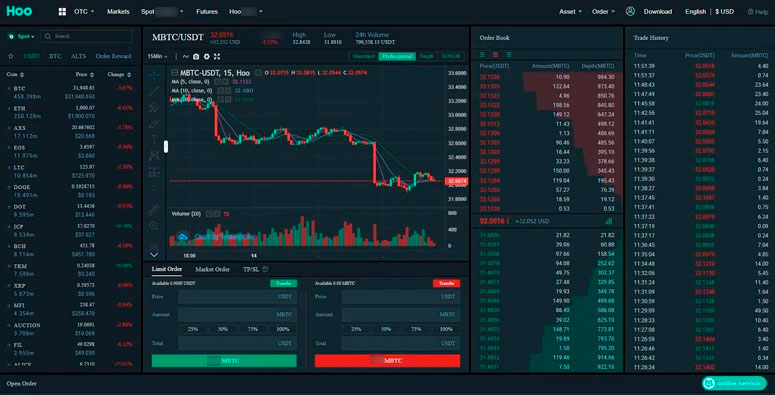
Task: Open the apps grid icon in header
Action: click(x=62, y=11)
